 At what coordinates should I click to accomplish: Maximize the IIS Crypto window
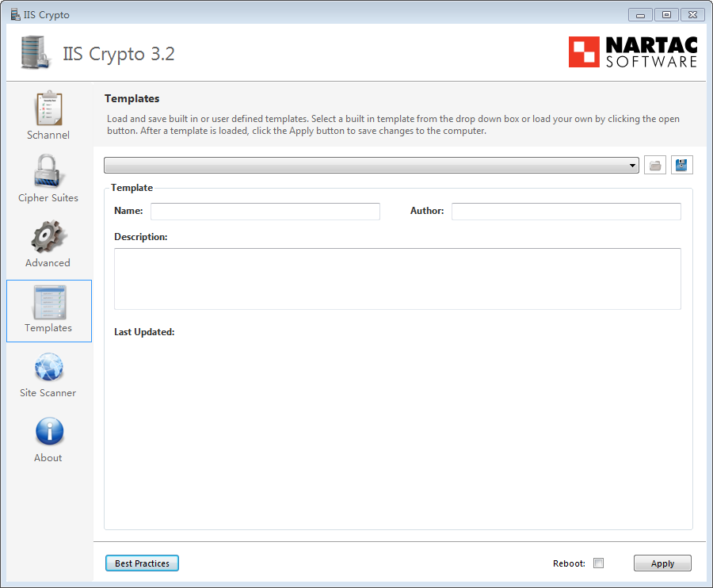665,15
